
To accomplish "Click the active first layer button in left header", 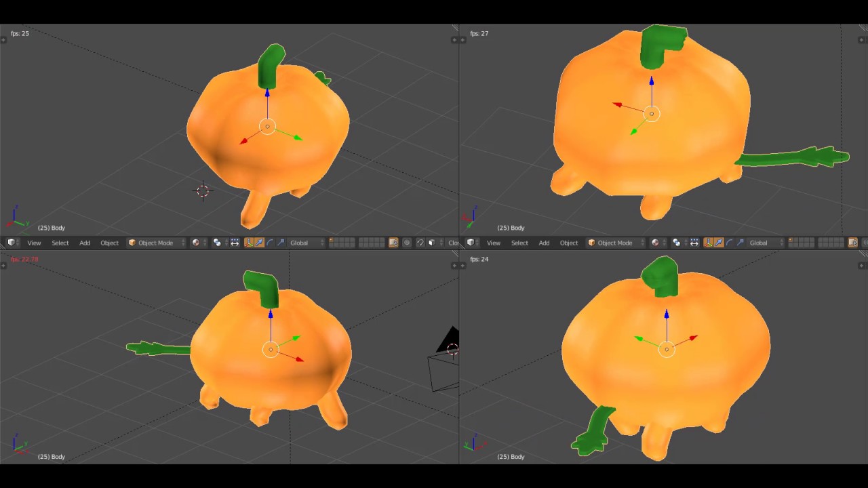I will (x=332, y=240).
